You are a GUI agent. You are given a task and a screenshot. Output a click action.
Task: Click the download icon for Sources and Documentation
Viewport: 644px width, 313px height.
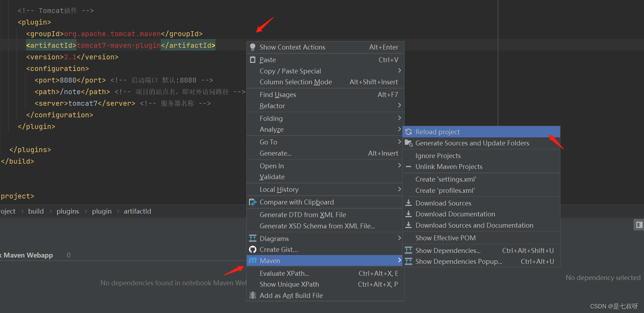point(409,225)
